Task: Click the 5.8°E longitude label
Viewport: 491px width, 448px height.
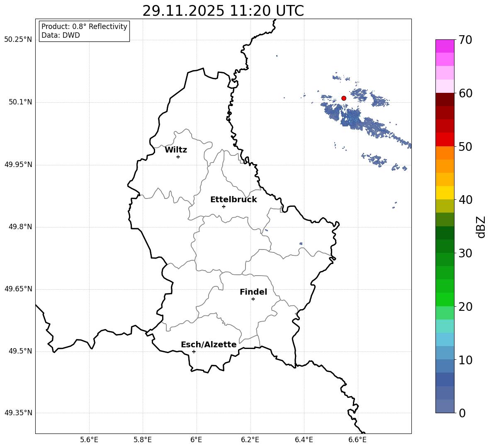Action: point(143,440)
